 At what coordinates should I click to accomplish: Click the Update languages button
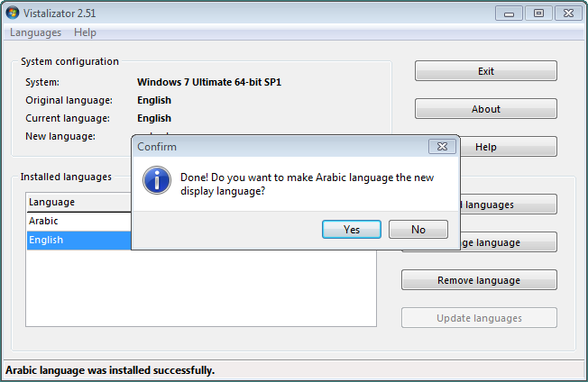pos(479,318)
